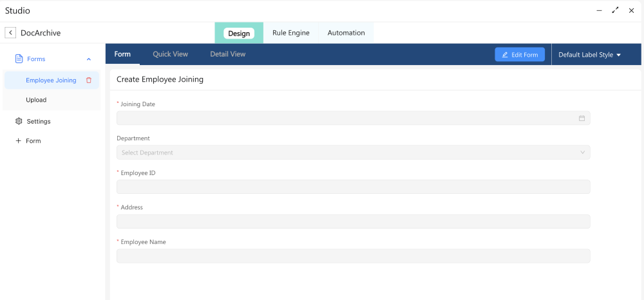The width and height of the screenshot is (644, 300).
Task: Click the Address input field
Action: click(353, 221)
